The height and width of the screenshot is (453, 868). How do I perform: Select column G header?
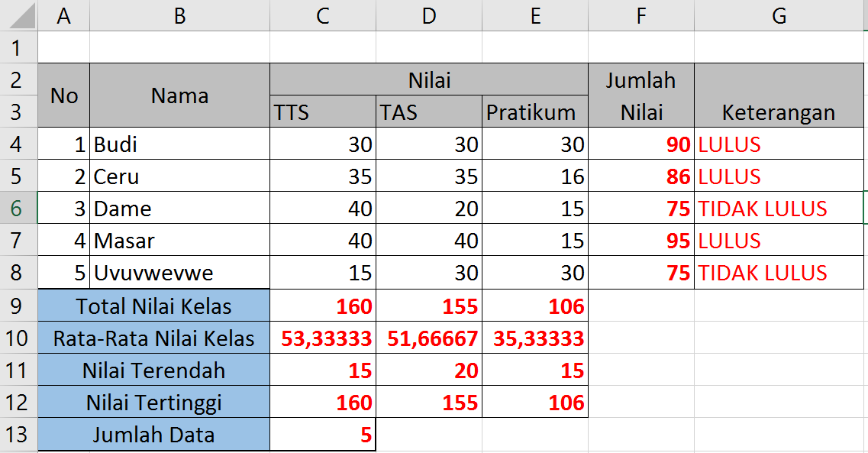[778, 14]
